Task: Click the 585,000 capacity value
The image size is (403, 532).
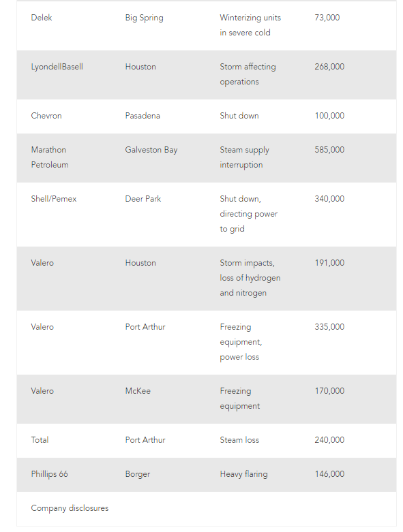Action: [x=329, y=150]
